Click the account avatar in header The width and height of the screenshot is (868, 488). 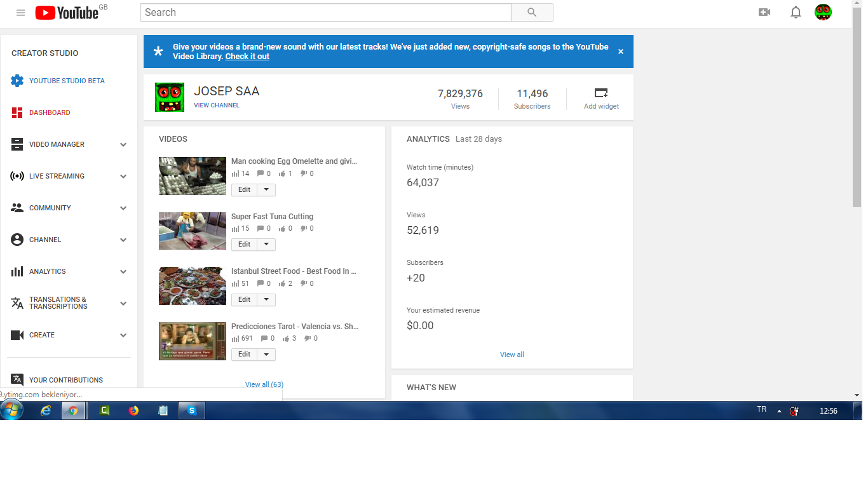[823, 12]
